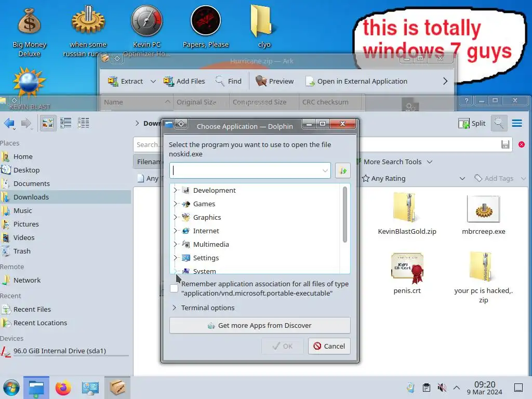Expand the Settings category
This screenshot has height=399, width=532.
click(175, 258)
